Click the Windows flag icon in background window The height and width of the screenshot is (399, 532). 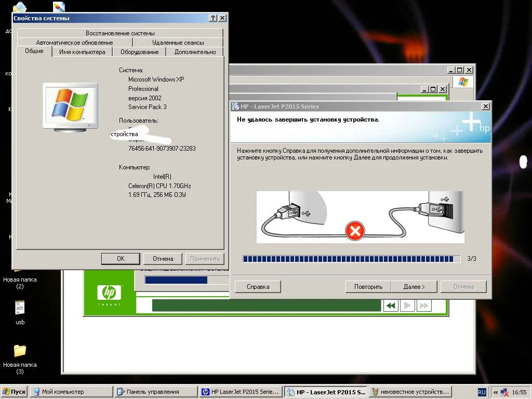[x=463, y=82]
